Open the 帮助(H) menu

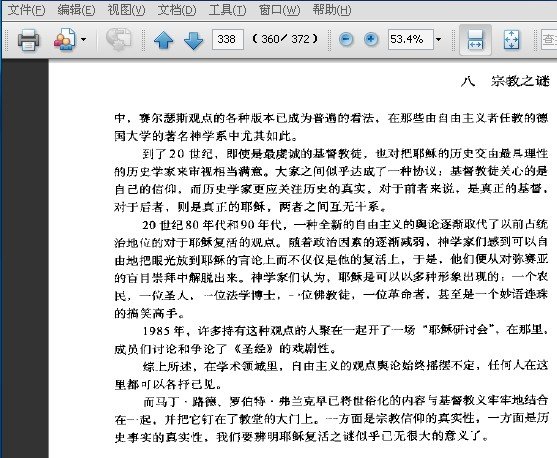click(332, 10)
